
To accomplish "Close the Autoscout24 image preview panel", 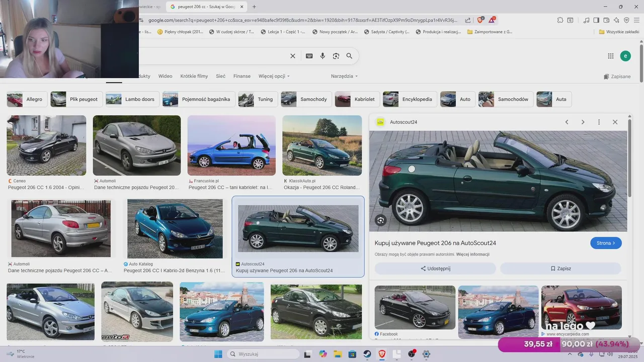I will (x=615, y=122).
